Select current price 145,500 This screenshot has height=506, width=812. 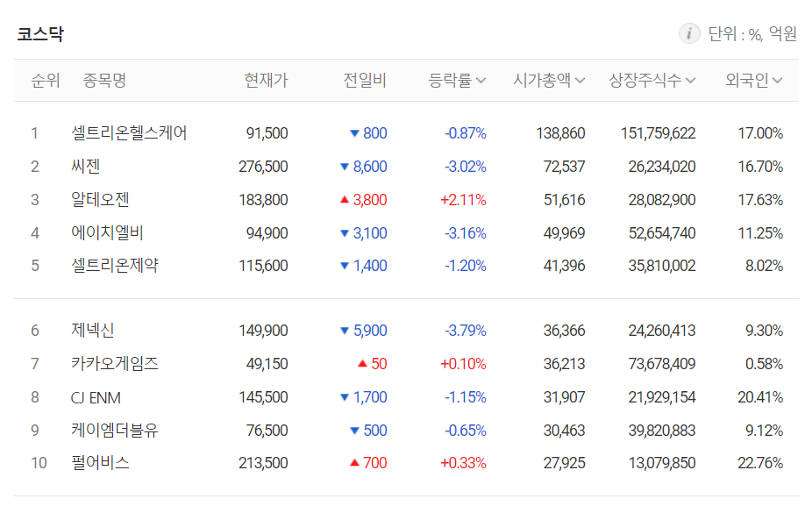coord(263,397)
